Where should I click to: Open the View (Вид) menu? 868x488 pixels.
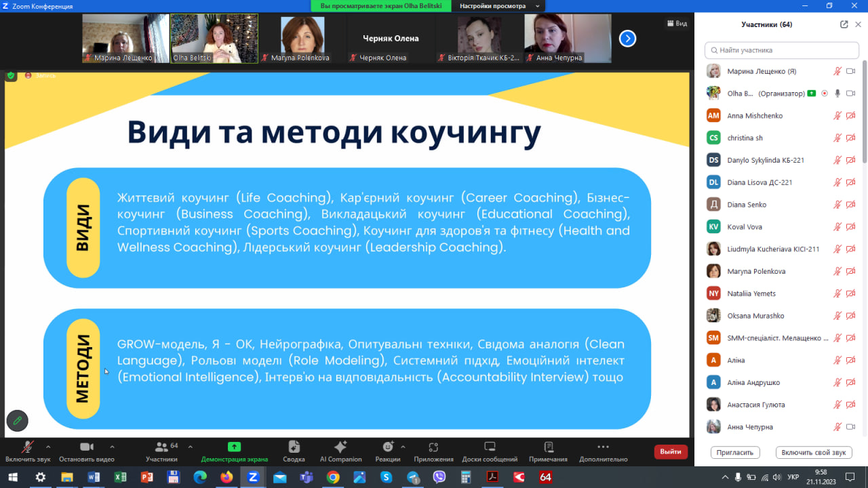(x=677, y=24)
